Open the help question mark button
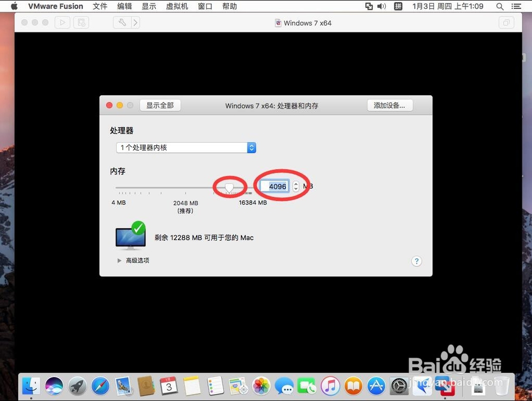532x401 pixels. coord(417,261)
